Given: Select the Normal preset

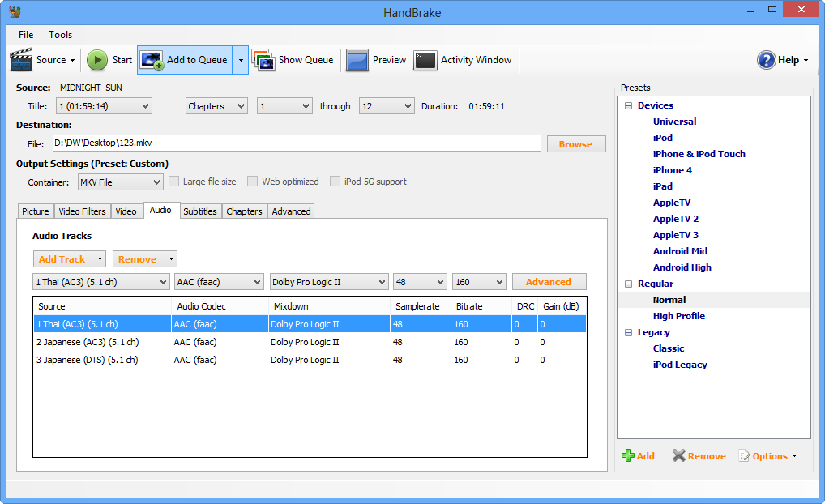Looking at the screenshot, I should point(669,300).
